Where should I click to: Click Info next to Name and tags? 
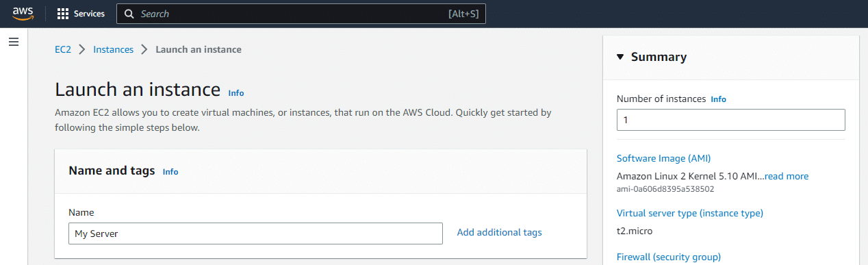[x=170, y=172]
